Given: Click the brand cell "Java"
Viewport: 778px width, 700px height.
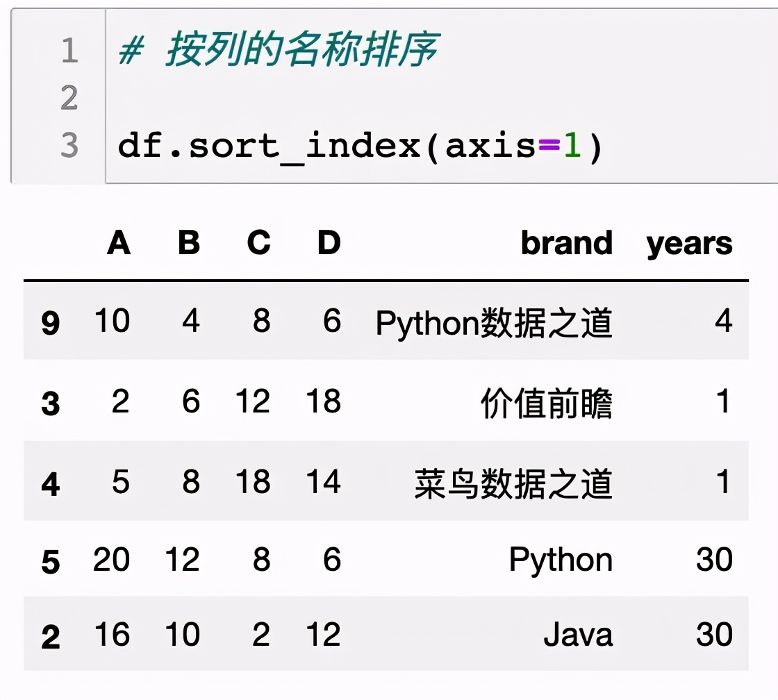Looking at the screenshot, I should (579, 635).
